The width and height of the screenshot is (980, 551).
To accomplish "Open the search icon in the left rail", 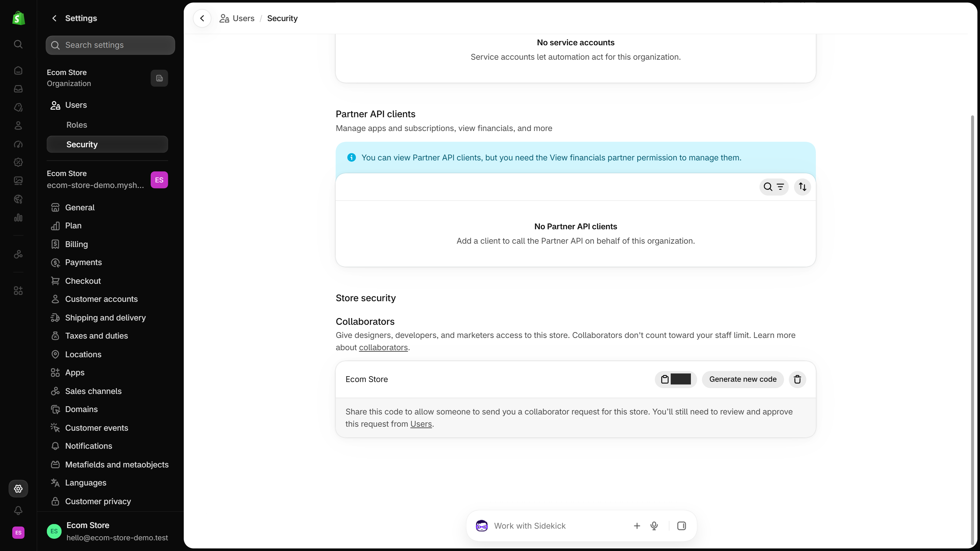I will coord(18,44).
